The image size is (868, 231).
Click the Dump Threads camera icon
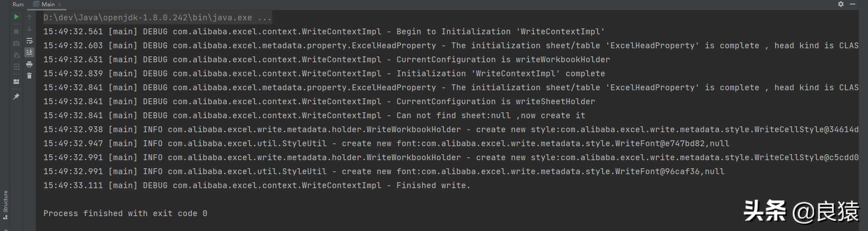16,43
